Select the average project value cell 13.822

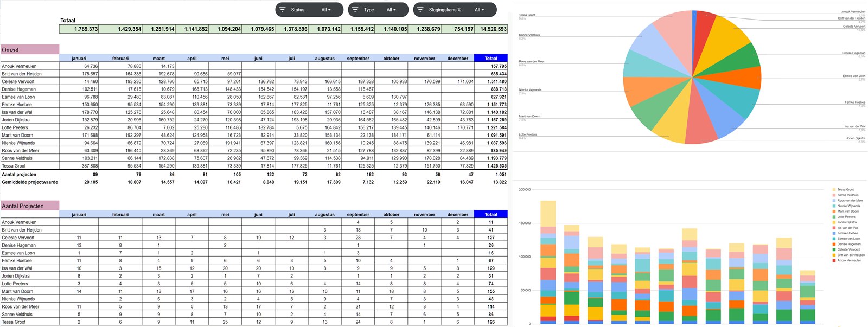coord(491,182)
